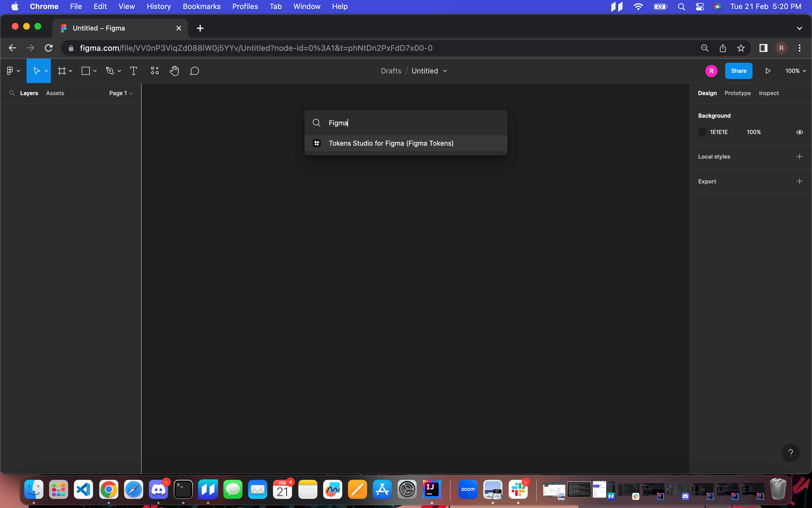Screen dimensions: 812x508
Task: Click the pink R user avatar in Figma toolbar
Action: click(711, 71)
